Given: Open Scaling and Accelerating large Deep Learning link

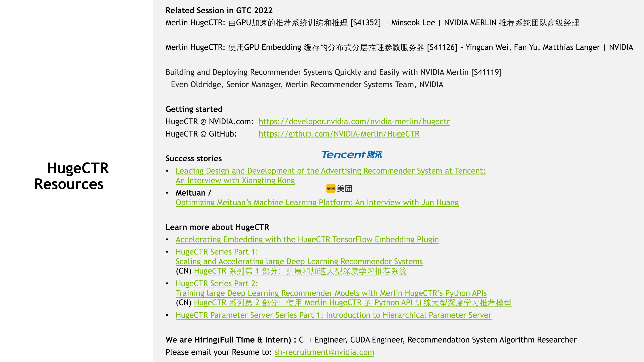Looking at the screenshot, I should pos(299,262).
